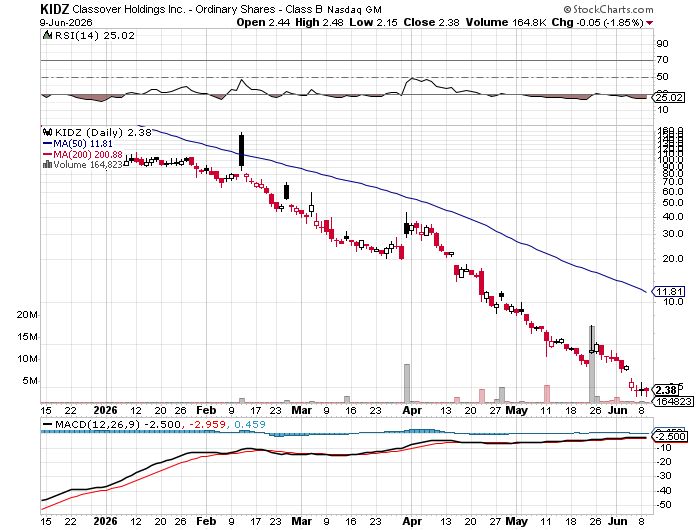Click the 11.81 MA price tag
Screen dimensions: 700x530
pos(668,292)
